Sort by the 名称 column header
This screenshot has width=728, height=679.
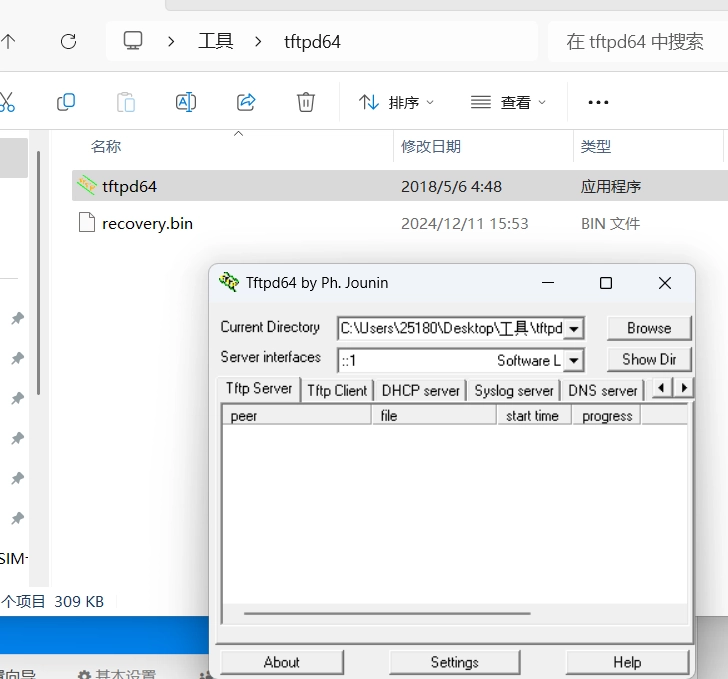tap(106, 146)
